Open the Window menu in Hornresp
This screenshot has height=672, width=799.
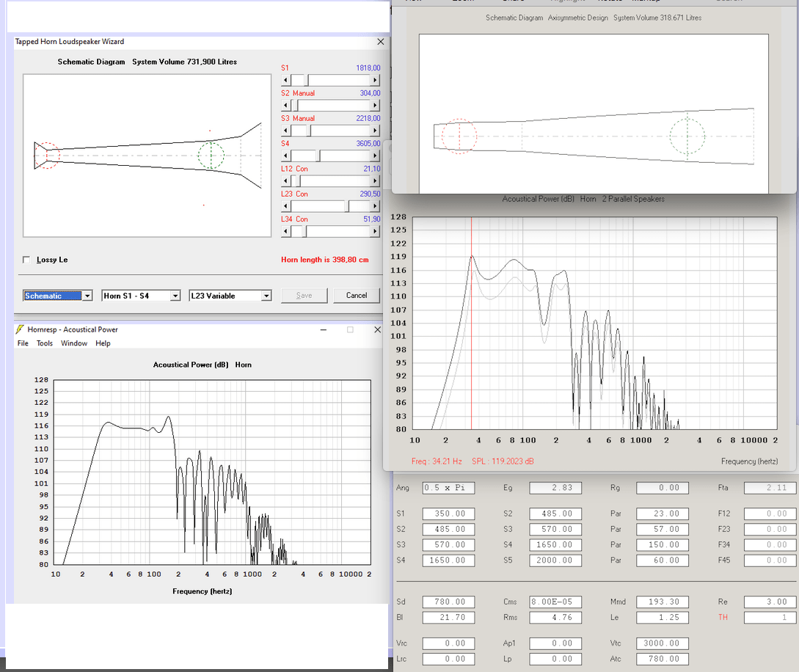(x=74, y=343)
